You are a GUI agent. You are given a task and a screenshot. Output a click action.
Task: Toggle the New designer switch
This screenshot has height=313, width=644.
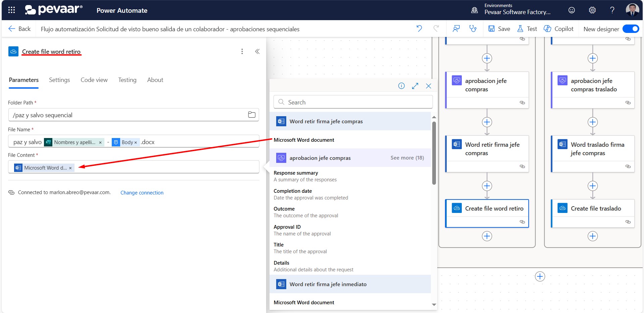pos(631,29)
